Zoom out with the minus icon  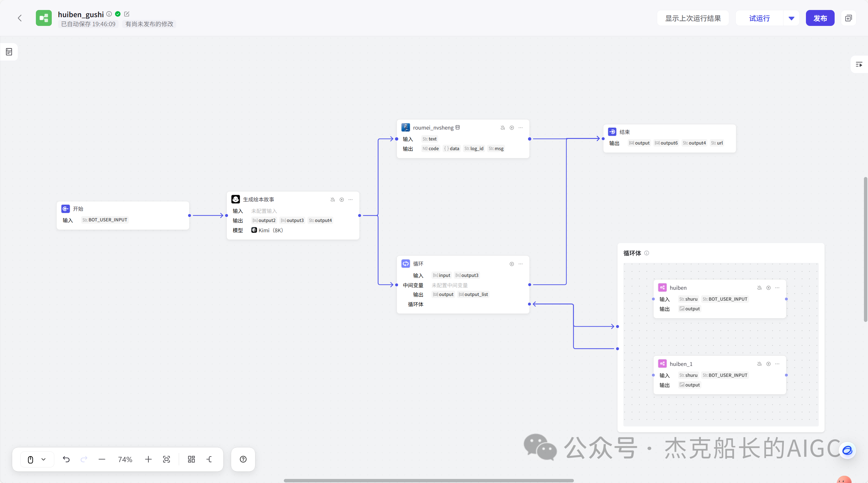[102, 459]
